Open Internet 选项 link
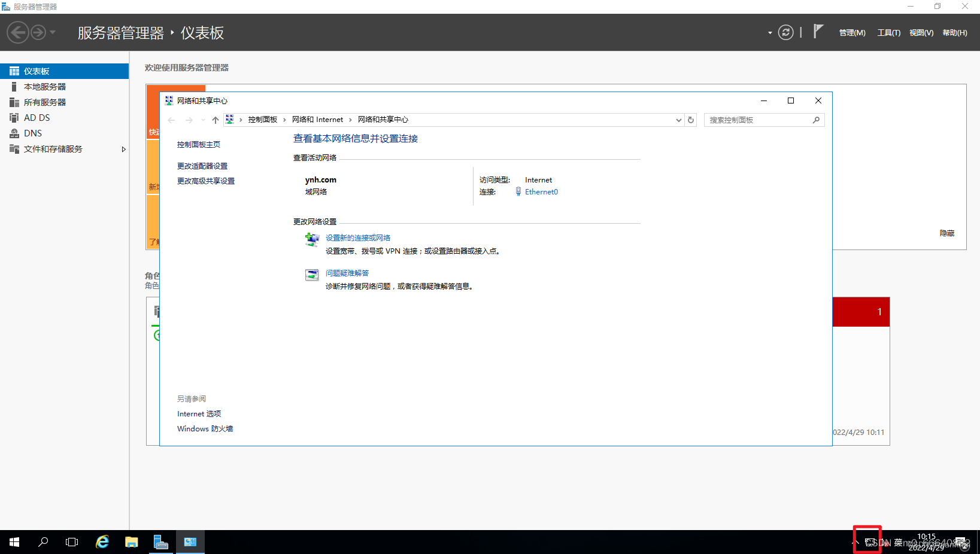Viewport: 980px width, 554px height. pos(199,414)
